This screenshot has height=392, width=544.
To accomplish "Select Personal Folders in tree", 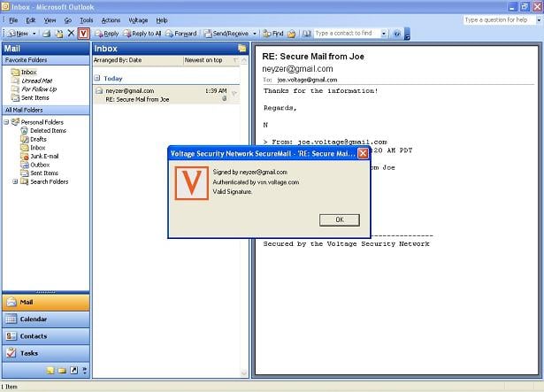I will 42,122.
